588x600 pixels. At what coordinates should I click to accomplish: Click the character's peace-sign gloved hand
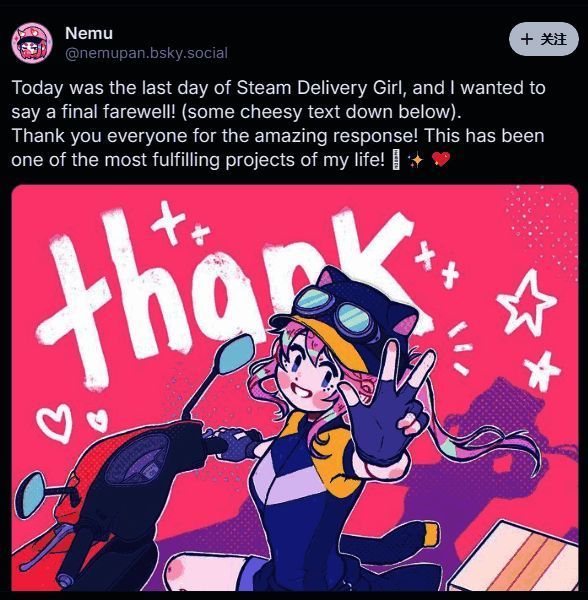386,405
